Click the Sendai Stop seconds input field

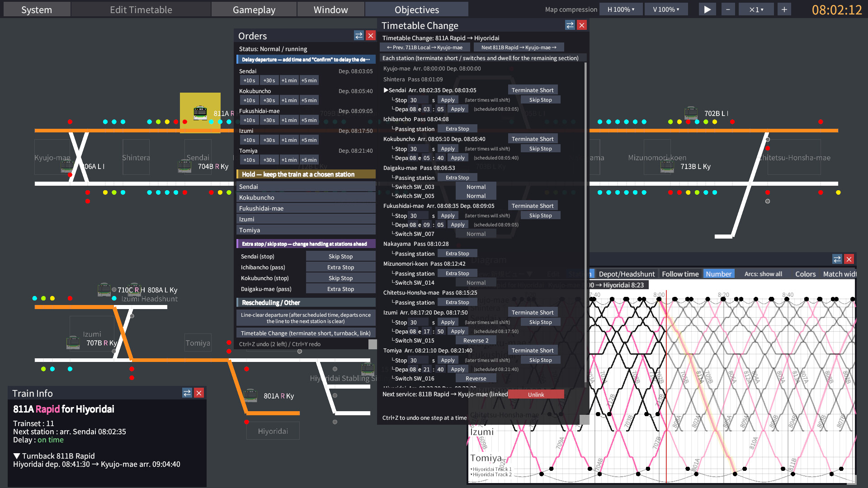tap(418, 100)
